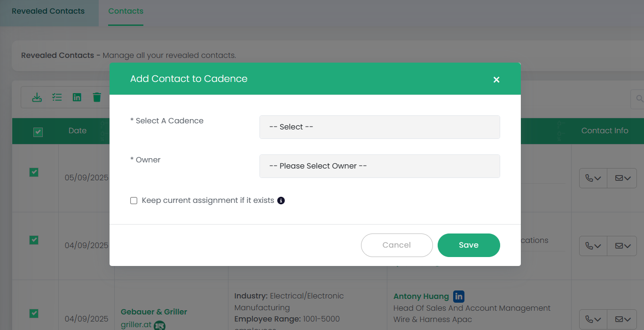Image resolution: width=644 pixels, height=330 pixels.
Task: Uncheck the Gebauer & Griller row checkbox
Action: pyautogui.click(x=34, y=314)
